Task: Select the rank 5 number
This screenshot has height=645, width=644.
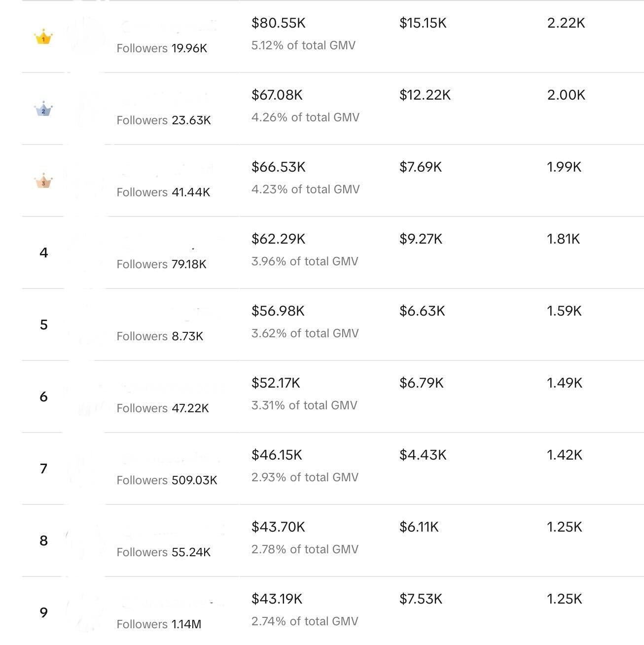Action: coord(44,325)
